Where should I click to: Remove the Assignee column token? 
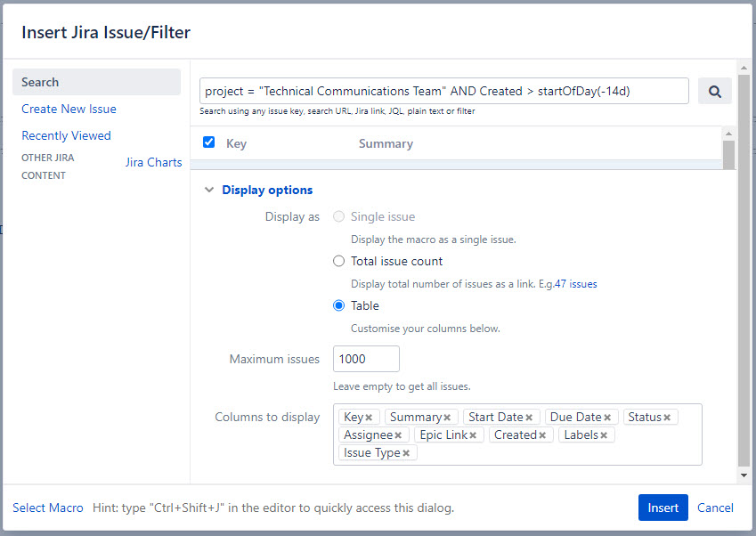398,434
